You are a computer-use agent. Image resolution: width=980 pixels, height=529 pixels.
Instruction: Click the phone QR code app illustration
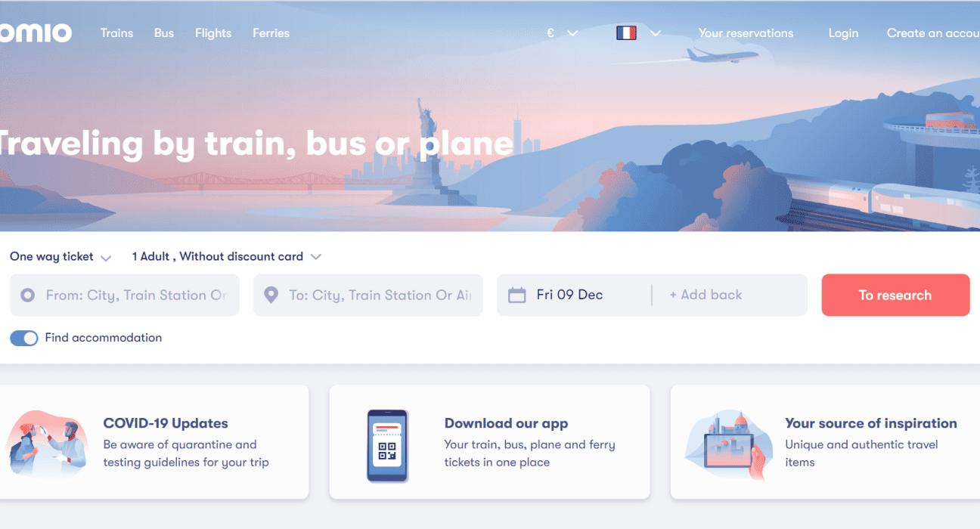(x=386, y=445)
